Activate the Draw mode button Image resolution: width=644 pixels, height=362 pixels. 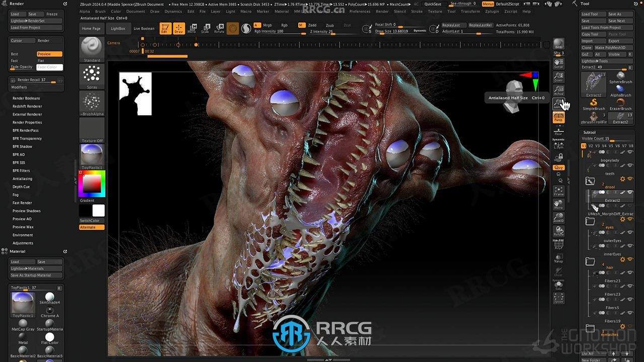click(x=179, y=29)
